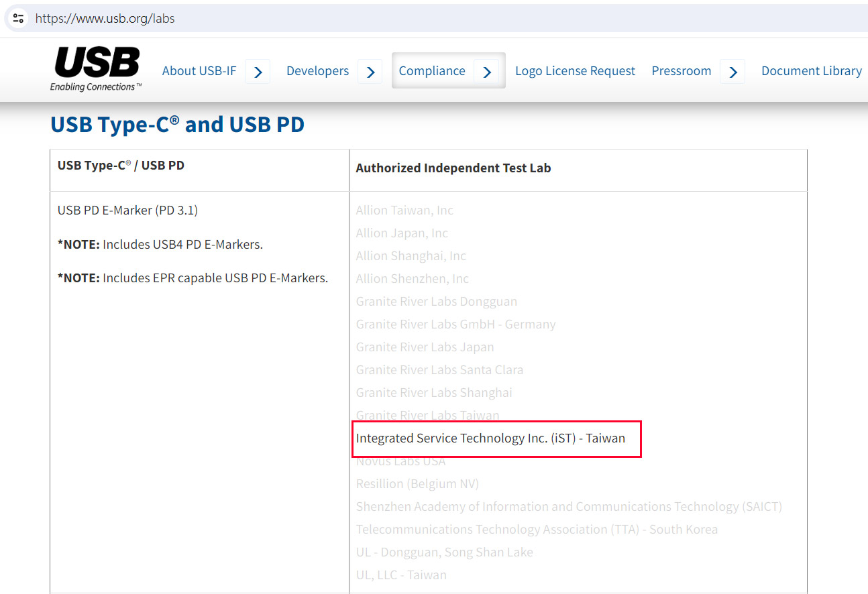Viewport: 868px width, 594px height.
Task: Open Granite River Labs Taiwan link
Action: click(427, 416)
